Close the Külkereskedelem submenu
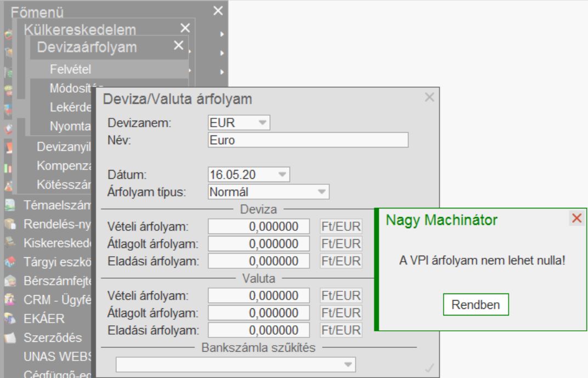588x378 pixels. coord(185,28)
